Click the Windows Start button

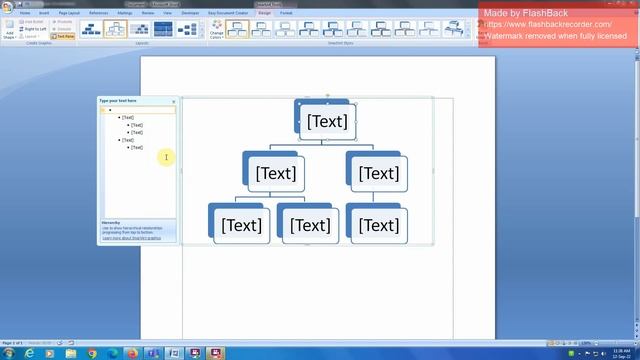click(8, 353)
